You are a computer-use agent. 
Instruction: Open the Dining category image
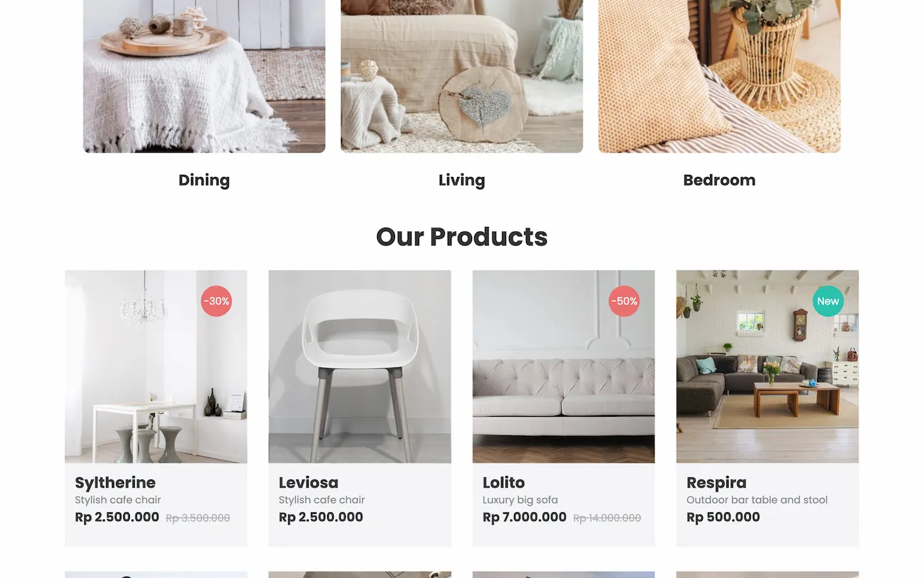click(204, 76)
